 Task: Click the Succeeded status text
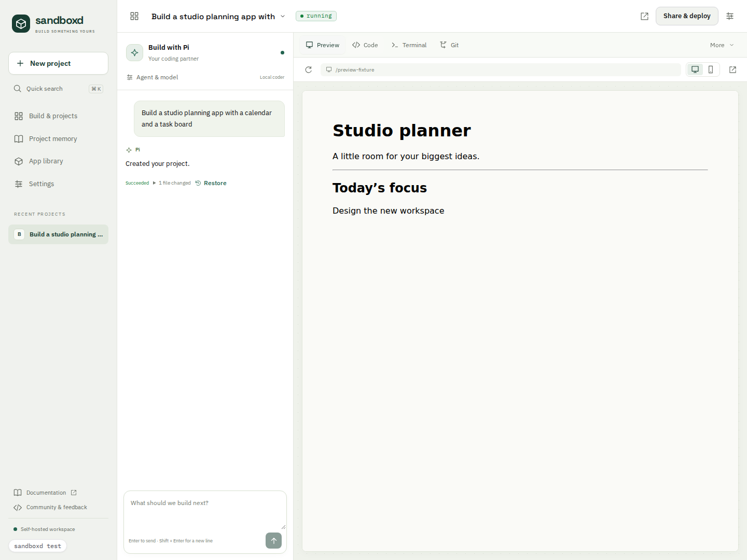[137, 183]
